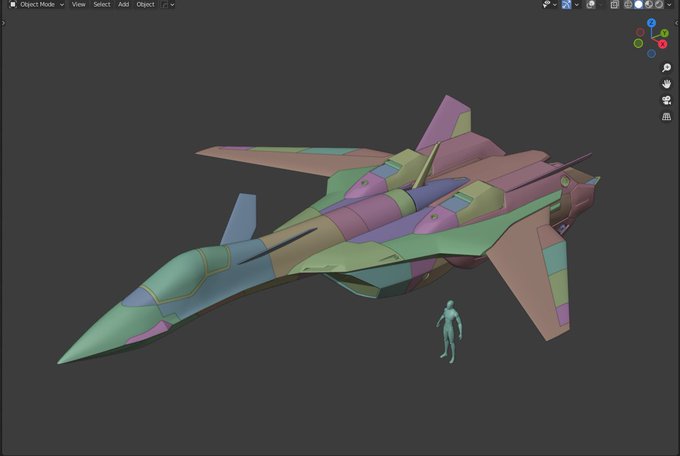Open the Select menu
The height and width of the screenshot is (456, 680).
pos(102,4)
